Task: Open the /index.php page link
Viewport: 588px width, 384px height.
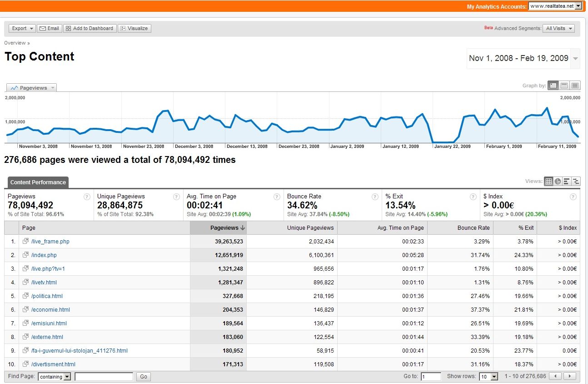Action: (x=44, y=255)
